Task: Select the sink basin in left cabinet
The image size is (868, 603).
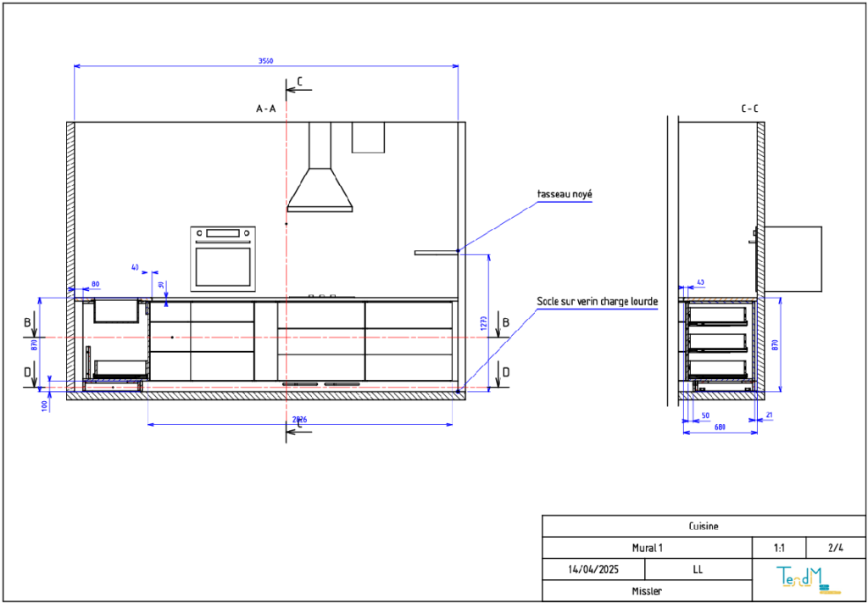Action: tap(116, 310)
